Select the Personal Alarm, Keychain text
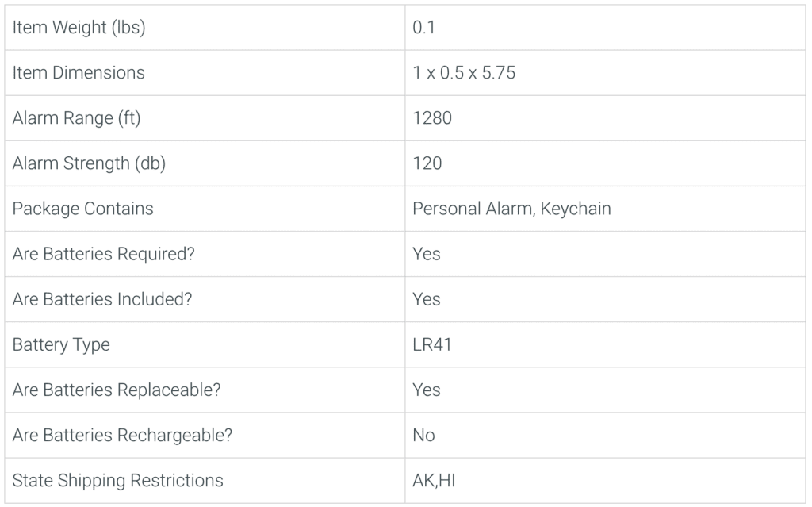The image size is (812, 507). pos(511,209)
